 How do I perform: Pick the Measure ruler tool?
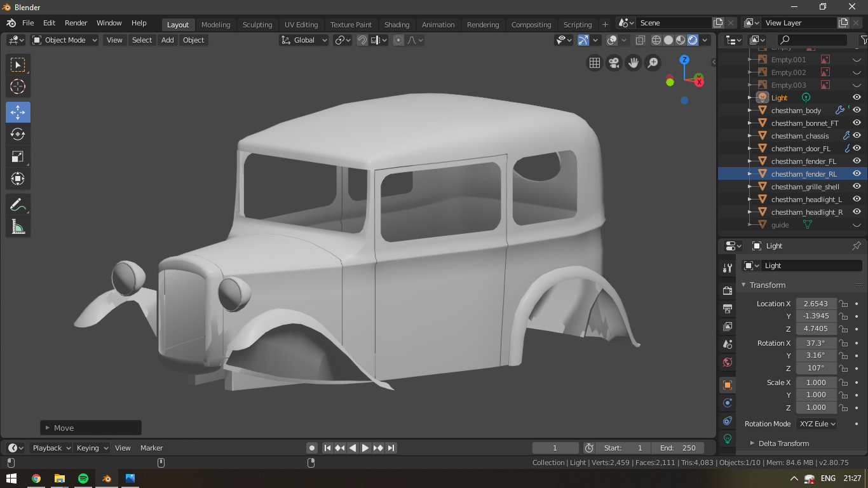click(x=18, y=227)
